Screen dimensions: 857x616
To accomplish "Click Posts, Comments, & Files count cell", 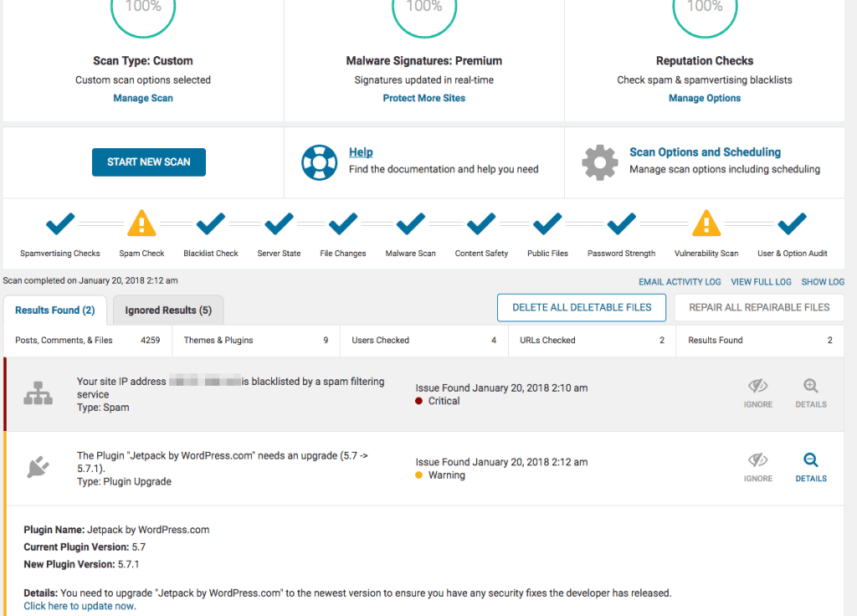I will (87, 340).
